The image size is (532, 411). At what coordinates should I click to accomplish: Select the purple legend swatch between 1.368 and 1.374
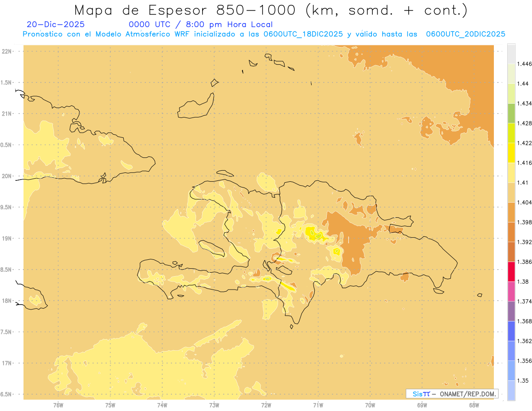[x=511, y=311]
